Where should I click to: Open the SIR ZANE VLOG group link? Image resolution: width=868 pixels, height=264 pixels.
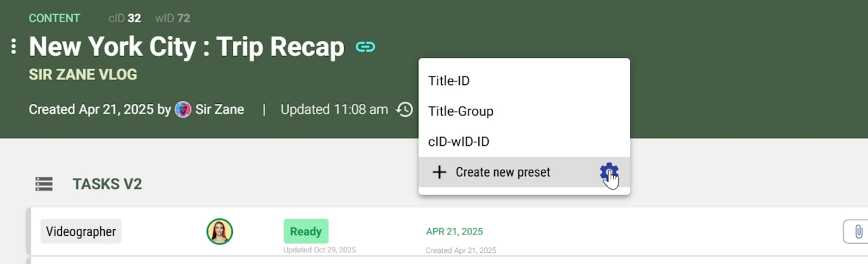pos(82,74)
